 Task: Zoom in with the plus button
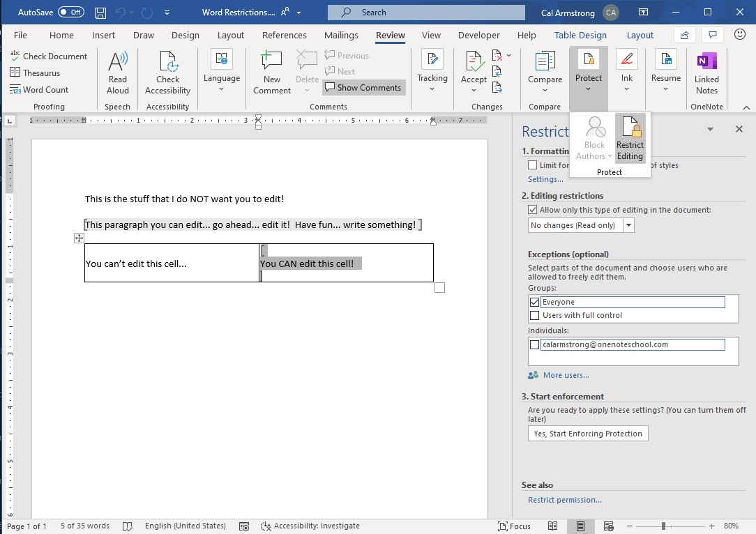711,526
